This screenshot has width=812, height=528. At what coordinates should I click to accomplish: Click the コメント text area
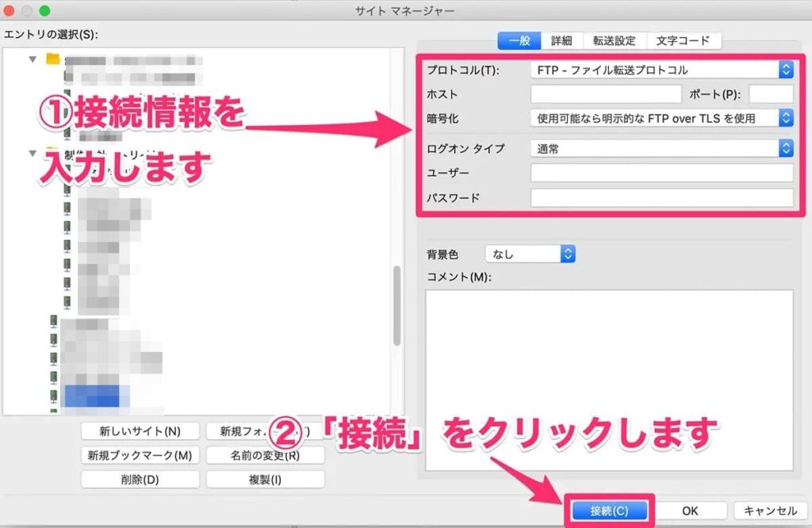point(609,380)
